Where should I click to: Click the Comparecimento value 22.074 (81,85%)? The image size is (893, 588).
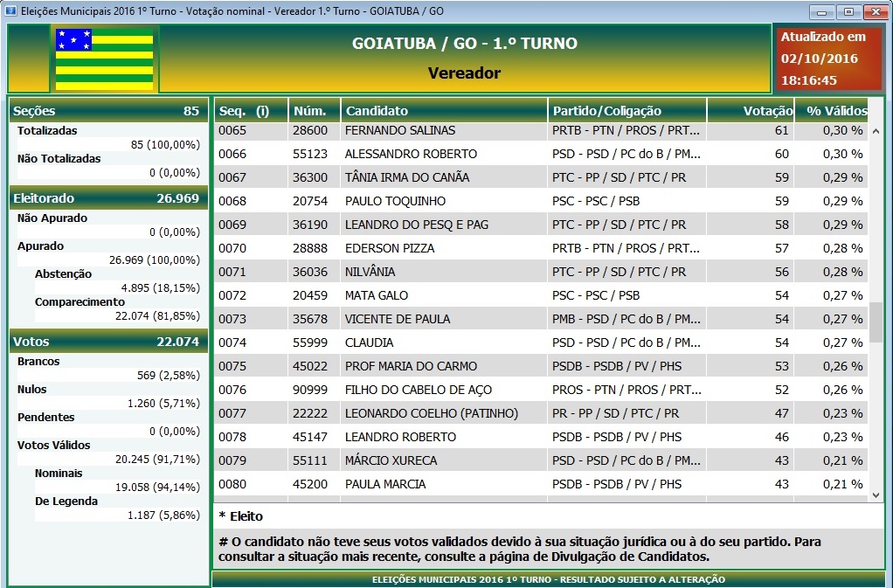158,316
